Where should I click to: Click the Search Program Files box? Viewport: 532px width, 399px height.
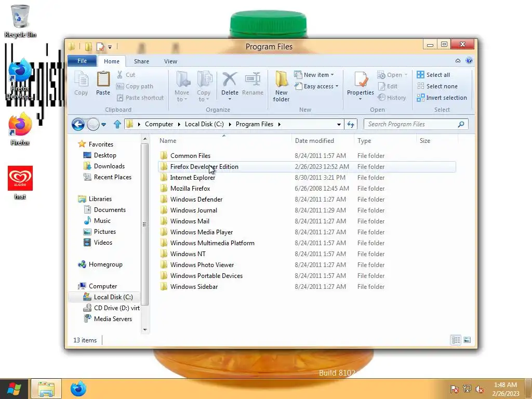pos(416,124)
